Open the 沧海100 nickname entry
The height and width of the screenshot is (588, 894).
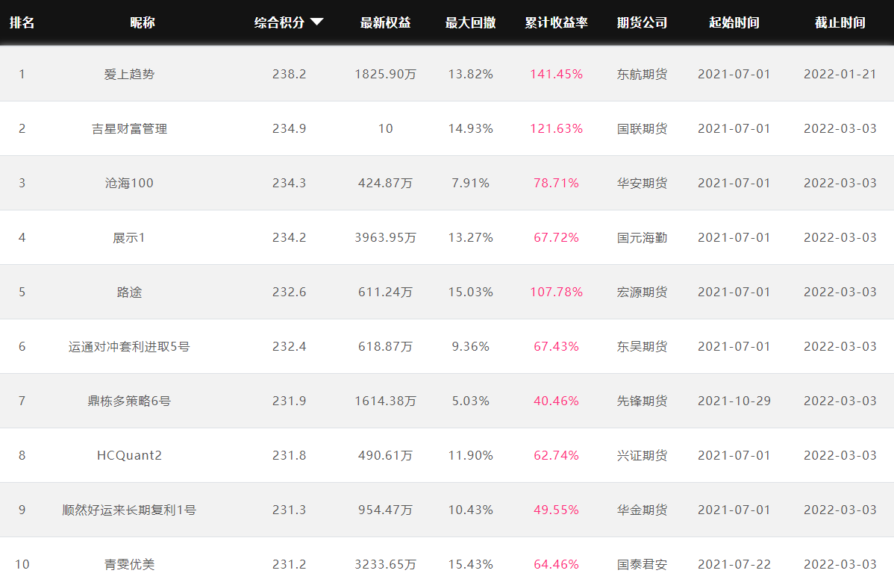point(129,183)
